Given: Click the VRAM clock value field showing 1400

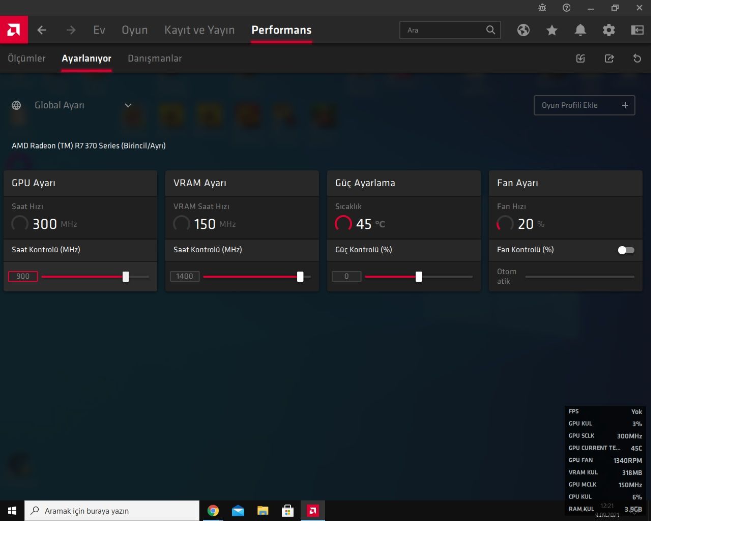Looking at the screenshot, I should (185, 276).
